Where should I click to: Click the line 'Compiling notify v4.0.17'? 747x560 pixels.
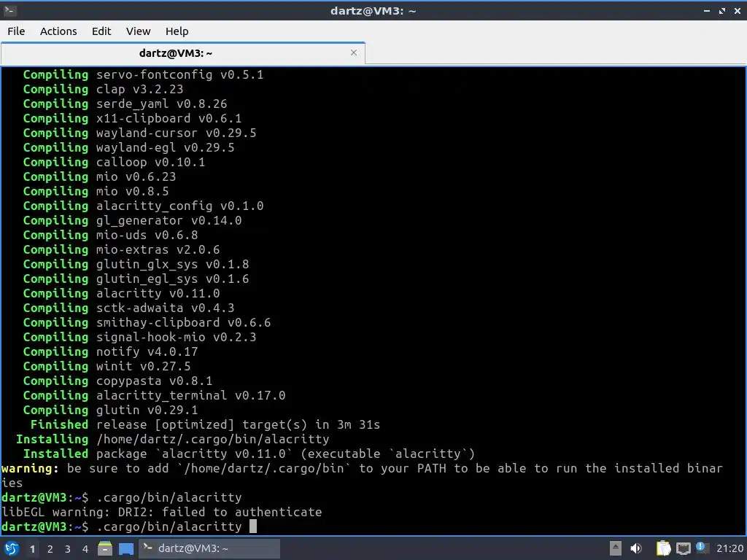(x=110, y=351)
